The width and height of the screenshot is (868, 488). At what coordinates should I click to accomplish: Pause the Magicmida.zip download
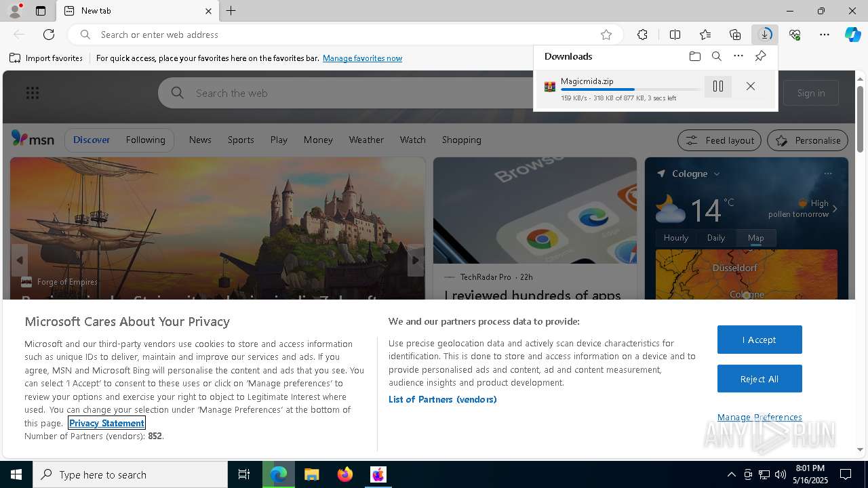pyautogui.click(x=718, y=86)
